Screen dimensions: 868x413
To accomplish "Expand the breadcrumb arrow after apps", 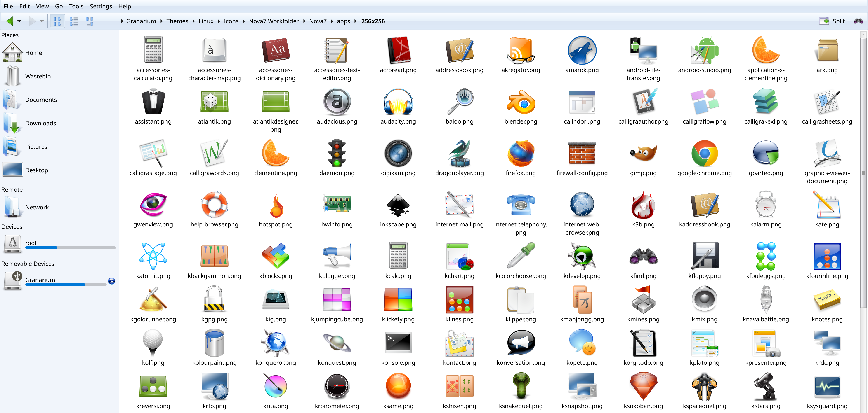I will coord(356,21).
